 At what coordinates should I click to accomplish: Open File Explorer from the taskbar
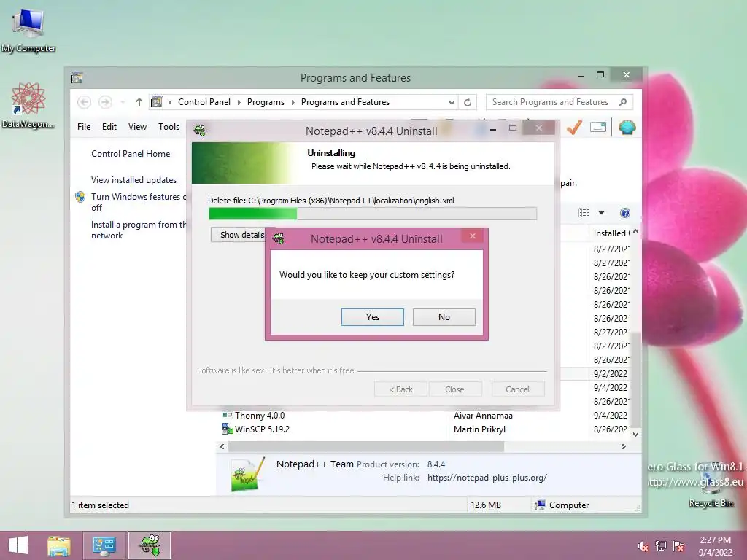(x=59, y=545)
